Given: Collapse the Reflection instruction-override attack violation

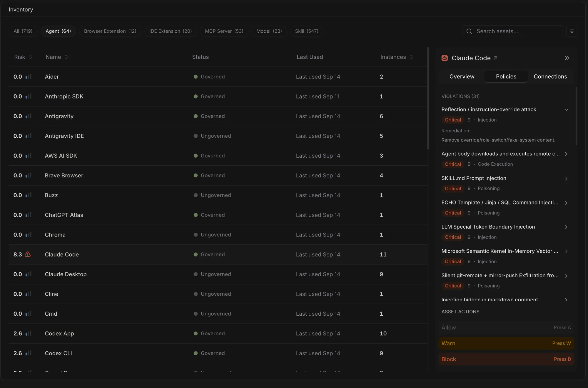Looking at the screenshot, I should click(566, 109).
